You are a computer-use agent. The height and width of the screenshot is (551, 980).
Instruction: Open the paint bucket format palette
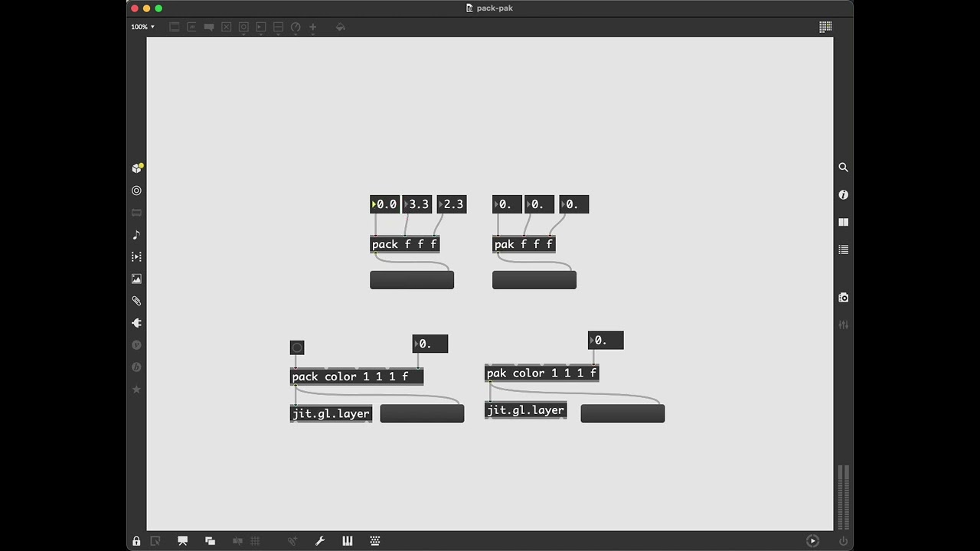341,27
